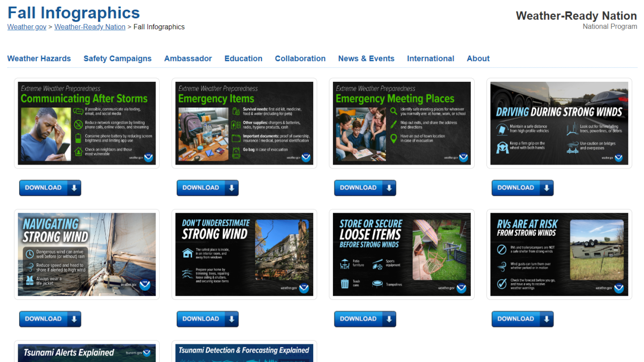Click download arrow icon under Navigating Strong Wind

coord(74,319)
